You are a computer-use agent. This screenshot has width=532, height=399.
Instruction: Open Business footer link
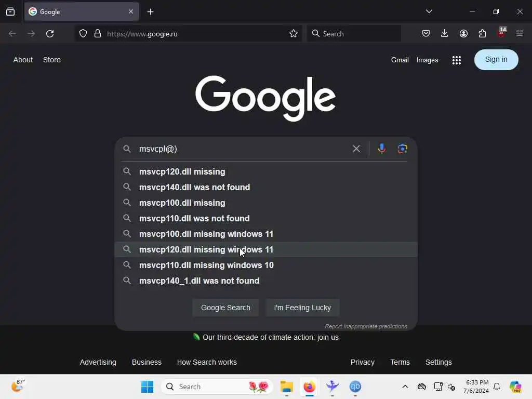tap(147, 362)
